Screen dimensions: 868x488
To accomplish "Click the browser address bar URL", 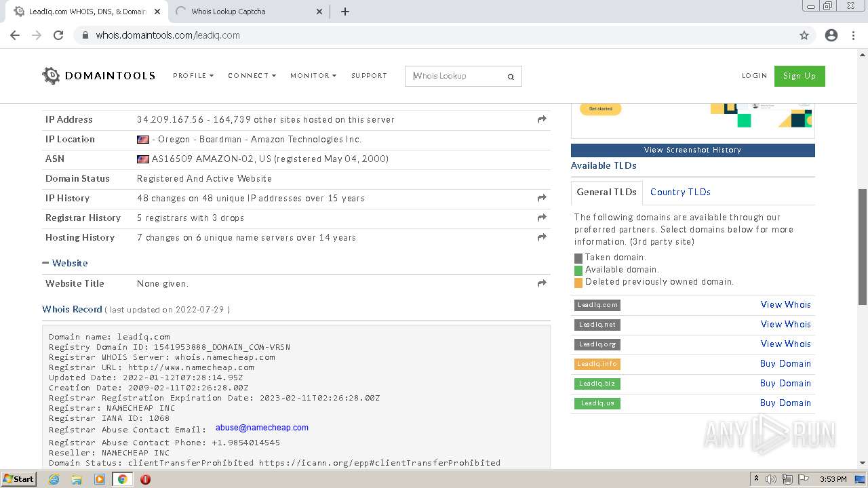I will [x=167, y=35].
